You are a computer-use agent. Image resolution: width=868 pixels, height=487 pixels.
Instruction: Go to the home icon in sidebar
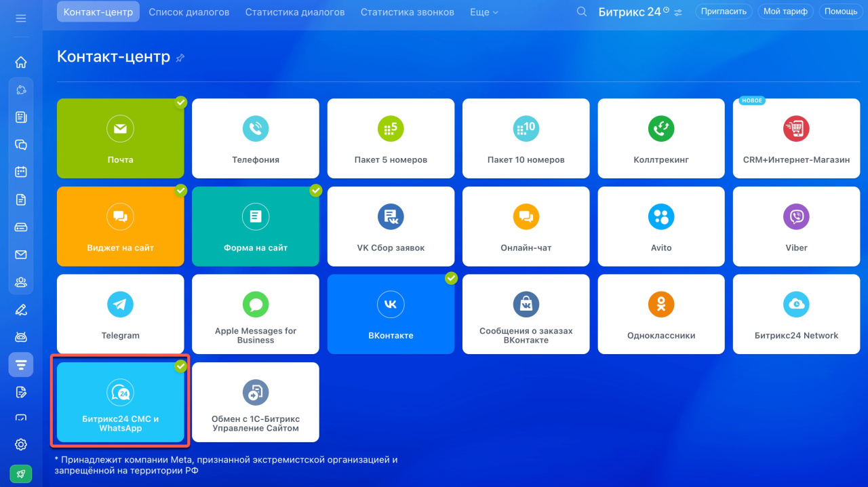(x=21, y=62)
